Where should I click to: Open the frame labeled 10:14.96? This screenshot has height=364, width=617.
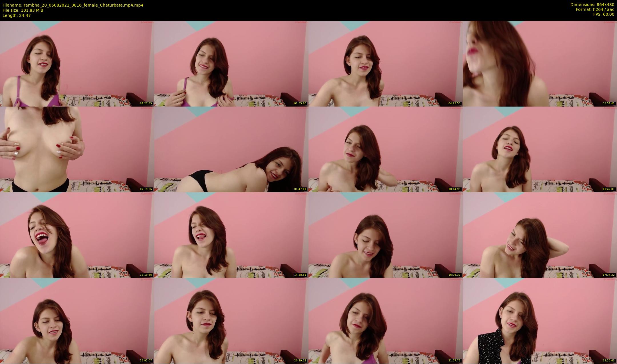[385, 149]
